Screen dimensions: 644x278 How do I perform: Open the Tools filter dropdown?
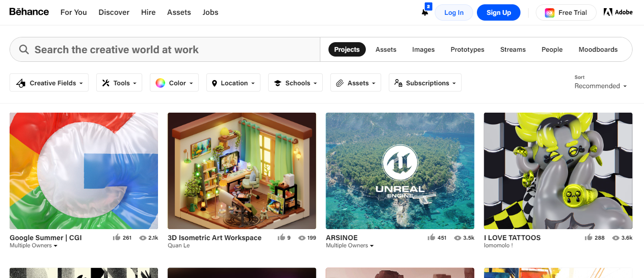[x=119, y=83]
